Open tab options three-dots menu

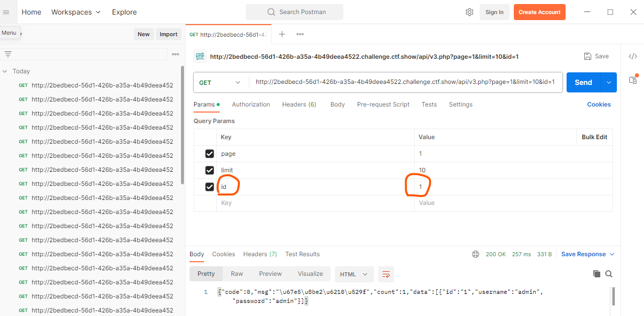point(300,34)
